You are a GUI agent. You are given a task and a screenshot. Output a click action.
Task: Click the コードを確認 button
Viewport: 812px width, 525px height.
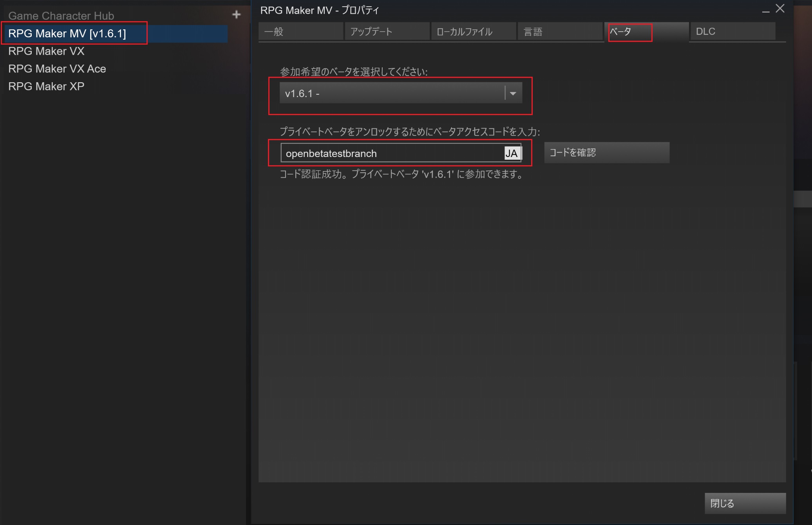pyautogui.click(x=607, y=153)
